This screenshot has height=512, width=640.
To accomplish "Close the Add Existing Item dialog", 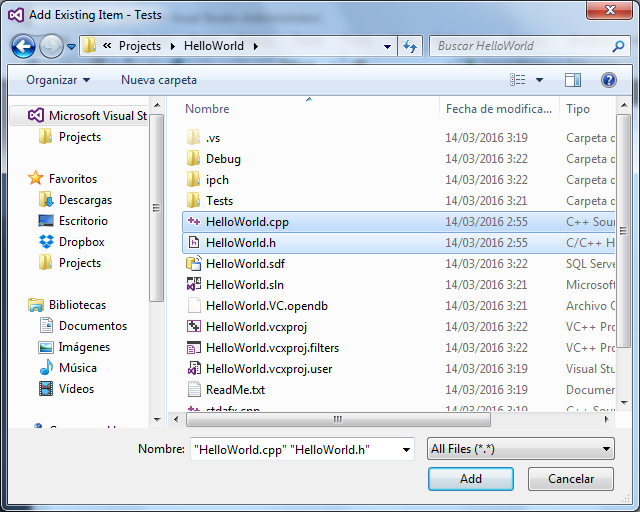I will [x=610, y=10].
